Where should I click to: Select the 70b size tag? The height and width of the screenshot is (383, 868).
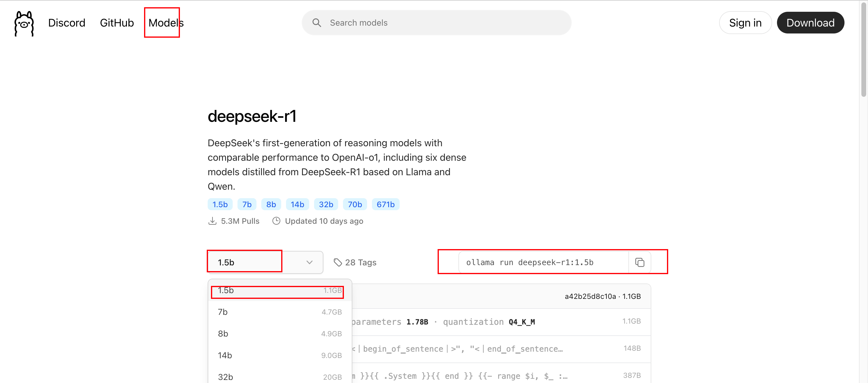(x=355, y=204)
